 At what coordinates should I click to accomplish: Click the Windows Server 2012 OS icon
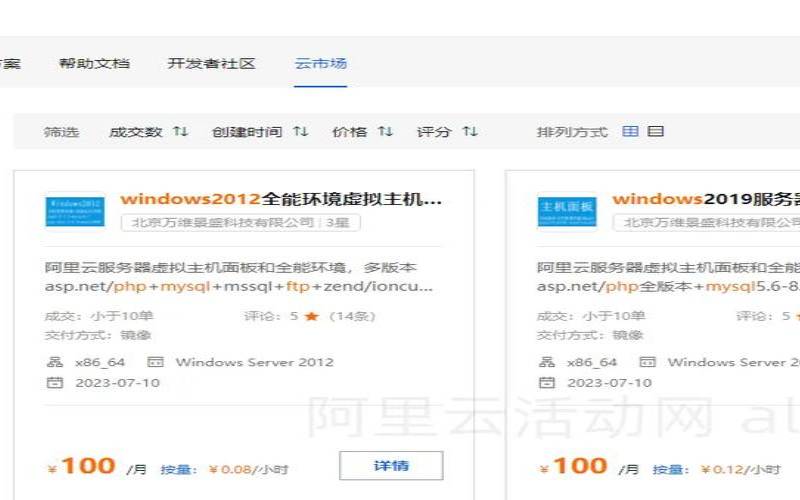[155, 362]
